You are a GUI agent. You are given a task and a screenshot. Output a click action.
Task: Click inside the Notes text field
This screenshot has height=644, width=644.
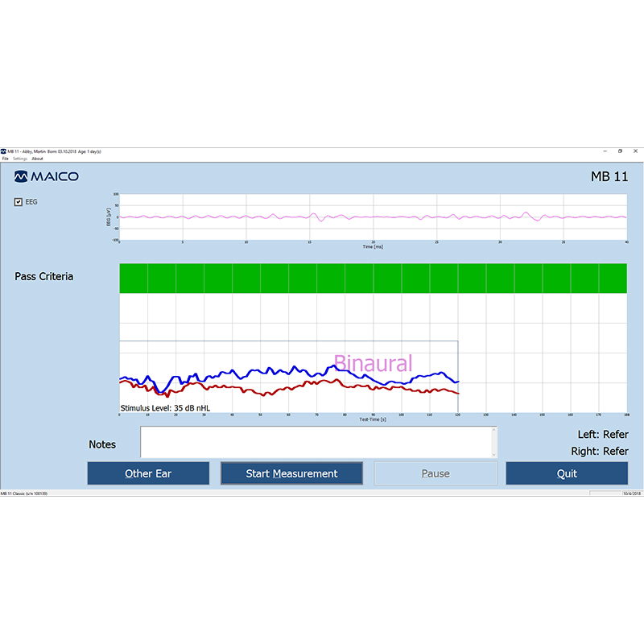(x=316, y=442)
